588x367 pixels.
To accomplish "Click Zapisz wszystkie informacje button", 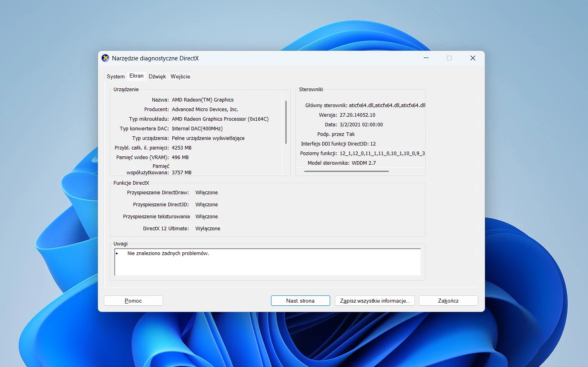I will point(375,301).
